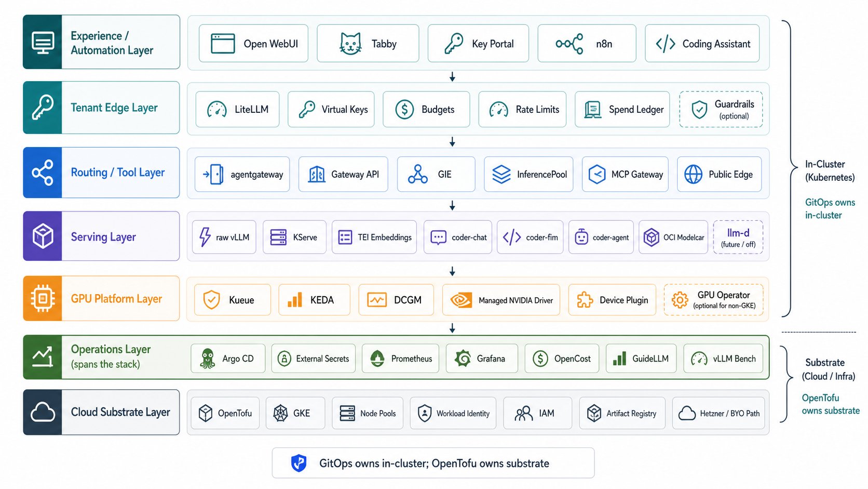
Task: Click the GKE helm wheel icon
Action: 280,413
